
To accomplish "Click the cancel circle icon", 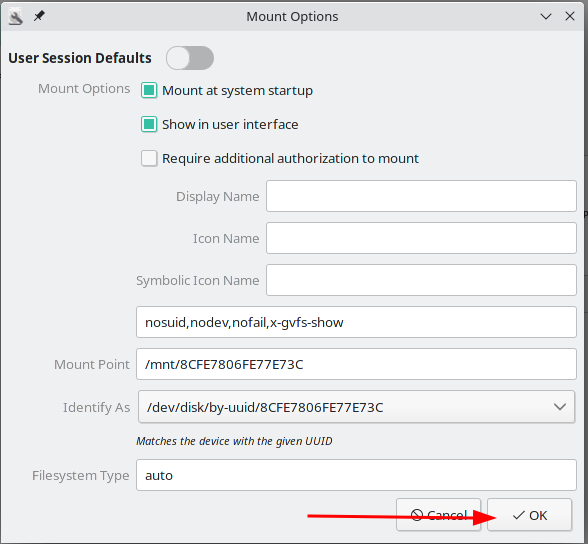I will [x=417, y=515].
